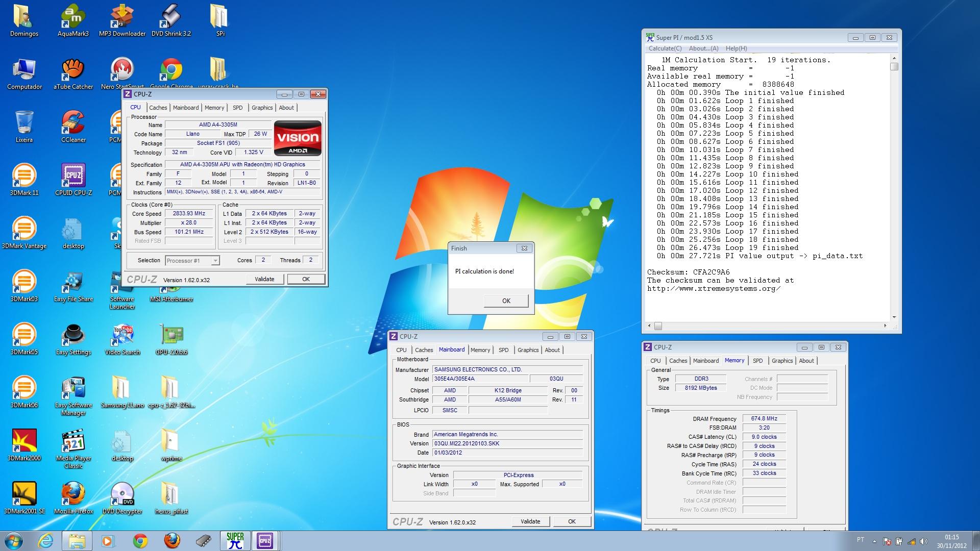Screen dimensions: 980x551
Task: Open Chrome from the taskbar
Action: [x=140, y=541]
